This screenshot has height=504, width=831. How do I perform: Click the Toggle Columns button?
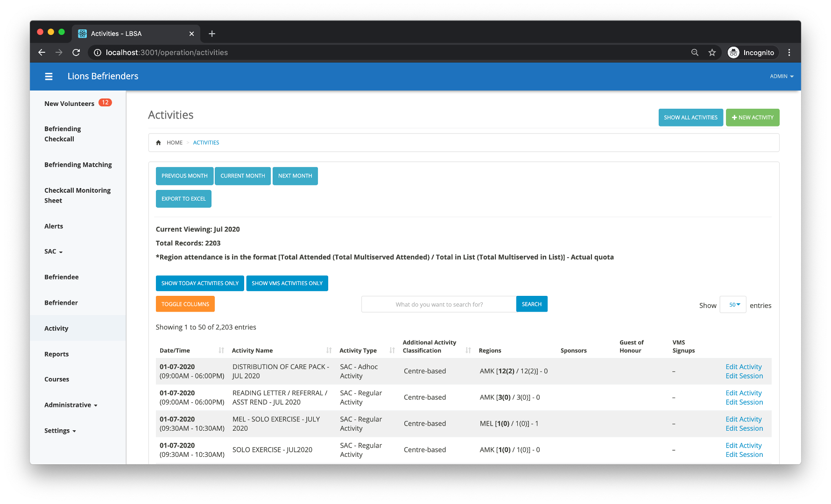(x=185, y=304)
